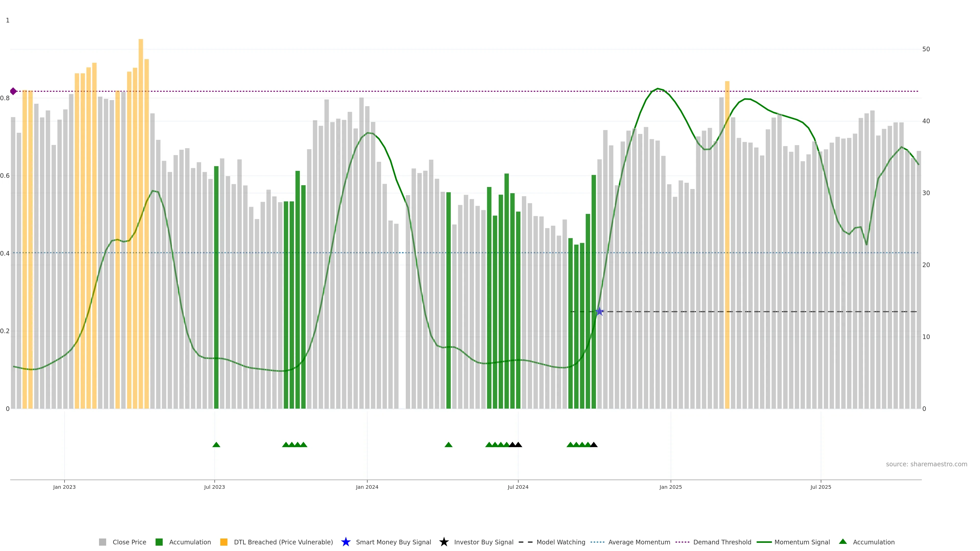Click the orange DTL Breached swatch in legend
Viewport: 980px width, 551px height.
[x=224, y=542]
